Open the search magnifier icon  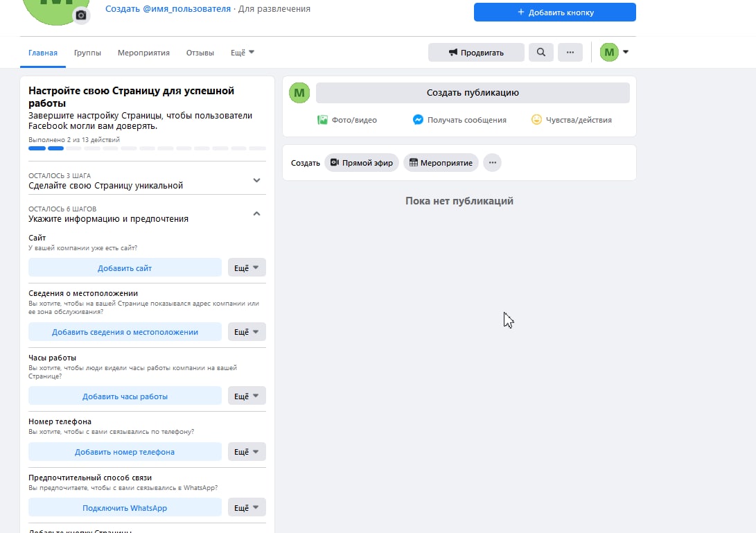(541, 52)
